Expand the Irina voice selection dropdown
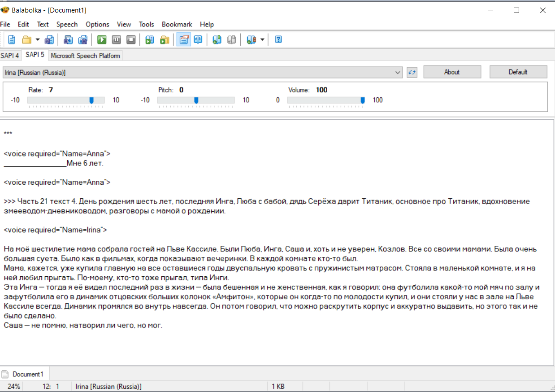 (398, 72)
